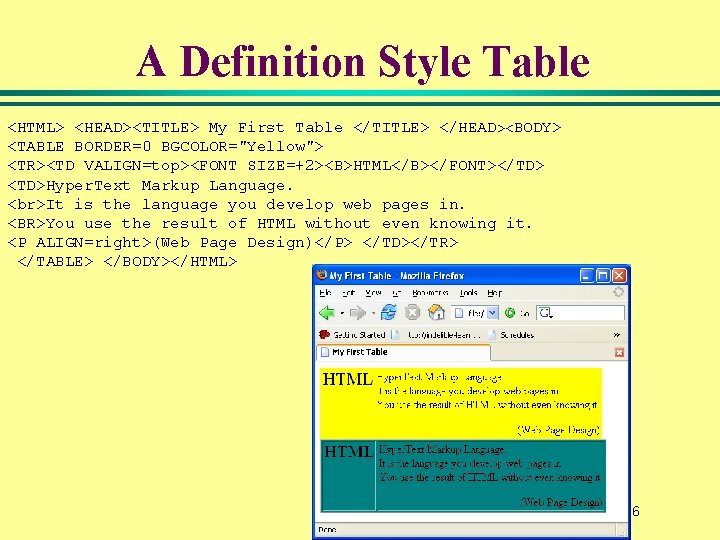Close the tab with the red X
The height and width of the screenshot is (540, 720).
(x=619, y=352)
